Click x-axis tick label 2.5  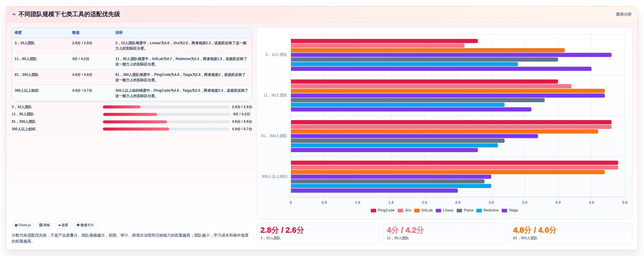[458, 203]
